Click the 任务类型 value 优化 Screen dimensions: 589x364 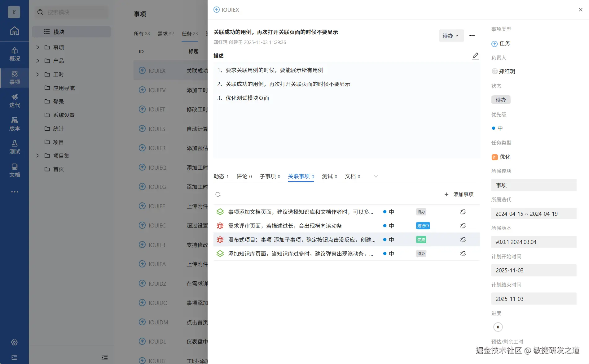click(x=501, y=157)
